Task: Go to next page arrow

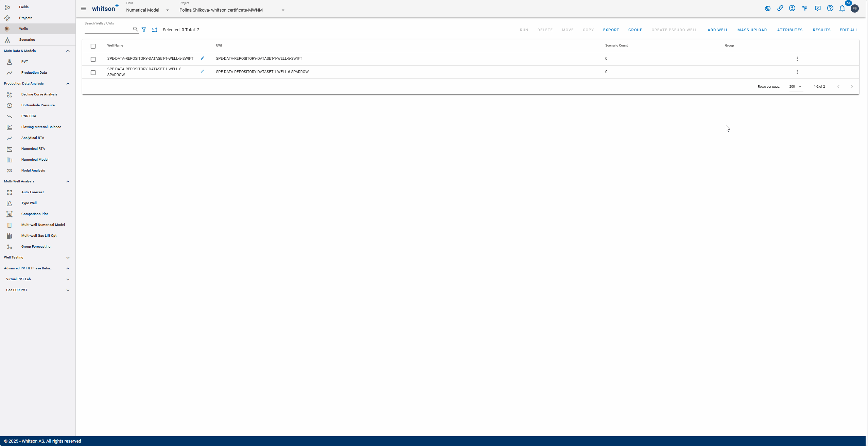Action: pos(852,87)
